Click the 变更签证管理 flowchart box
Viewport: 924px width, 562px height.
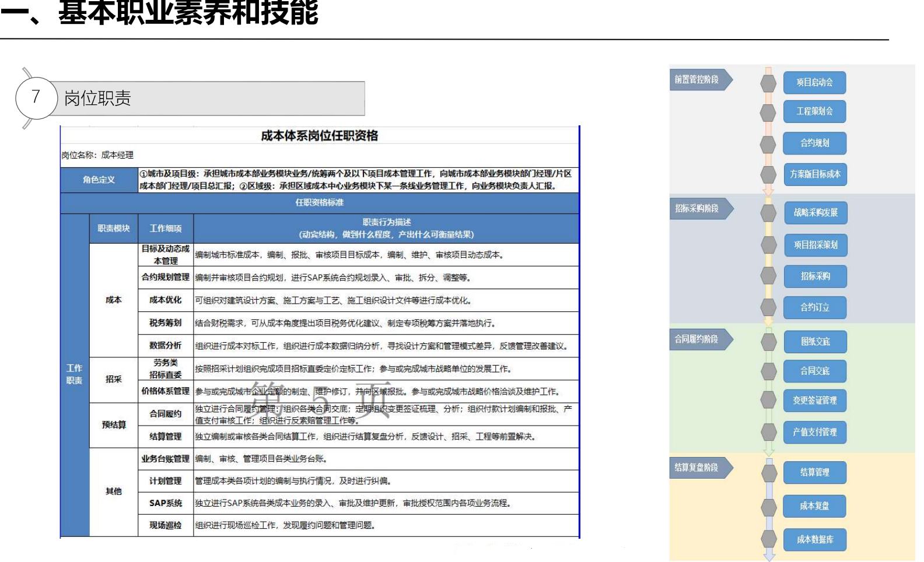coord(815,401)
